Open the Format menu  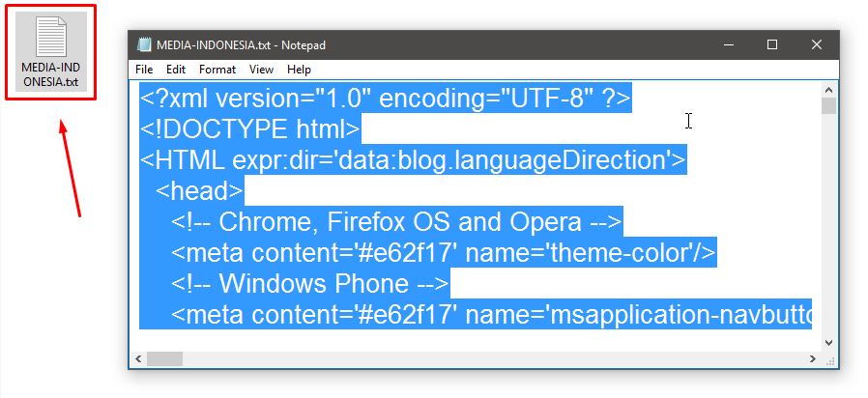point(217,70)
